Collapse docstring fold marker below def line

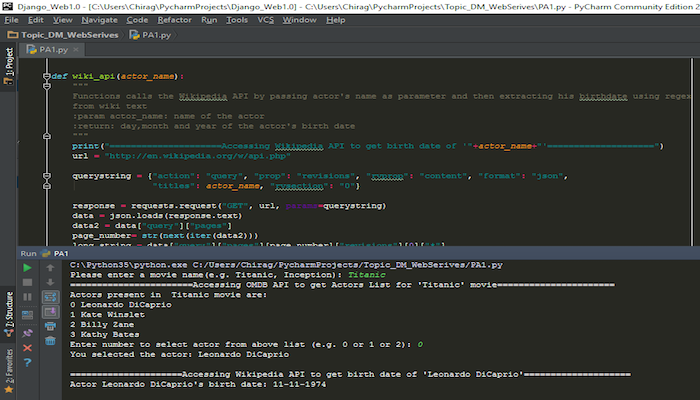point(46,86)
